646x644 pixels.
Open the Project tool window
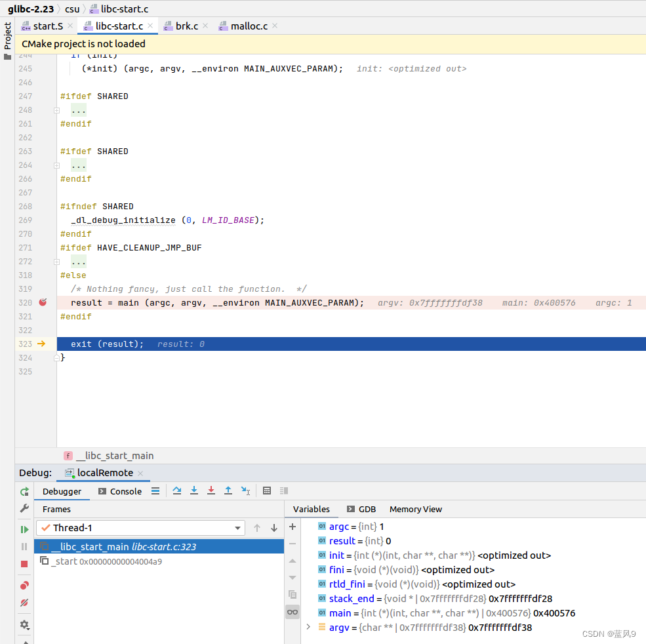(7, 41)
